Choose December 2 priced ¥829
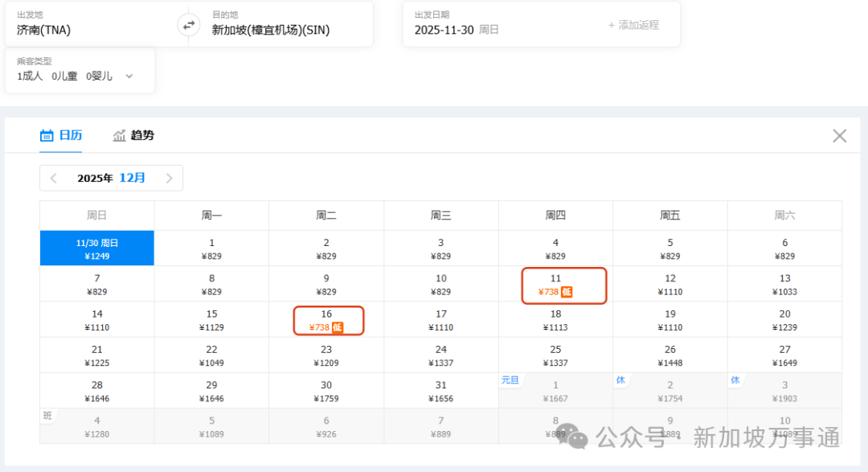This screenshot has width=868, height=472. (x=326, y=248)
